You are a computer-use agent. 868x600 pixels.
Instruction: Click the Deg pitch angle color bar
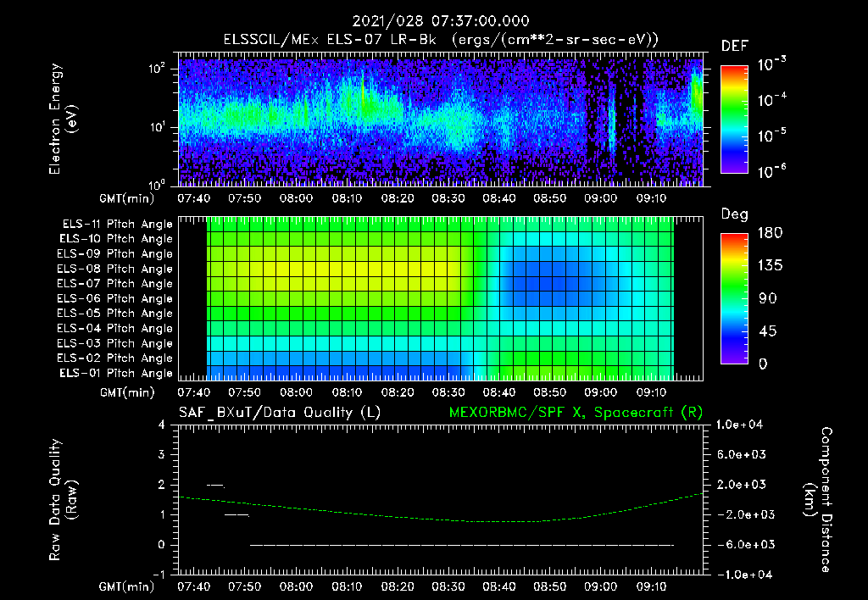pyautogui.click(x=734, y=298)
